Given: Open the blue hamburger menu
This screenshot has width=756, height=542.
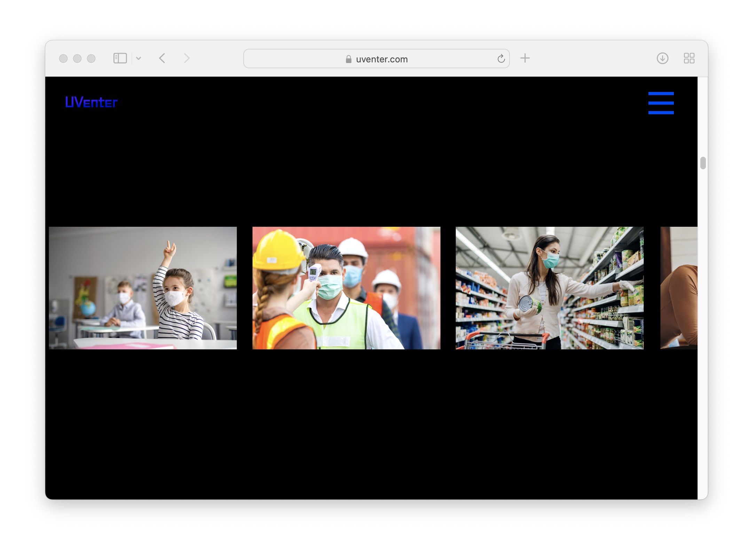Looking at the screenshot, I should point(661,103).
